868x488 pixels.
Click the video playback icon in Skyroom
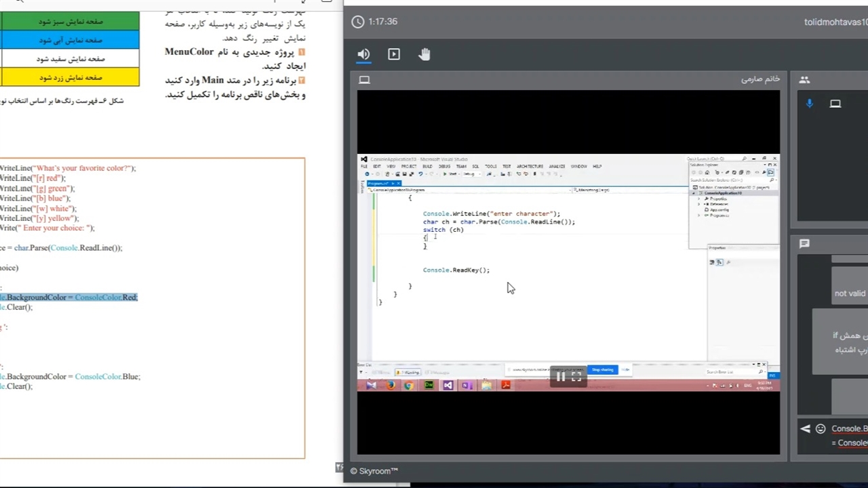point(394,54)
